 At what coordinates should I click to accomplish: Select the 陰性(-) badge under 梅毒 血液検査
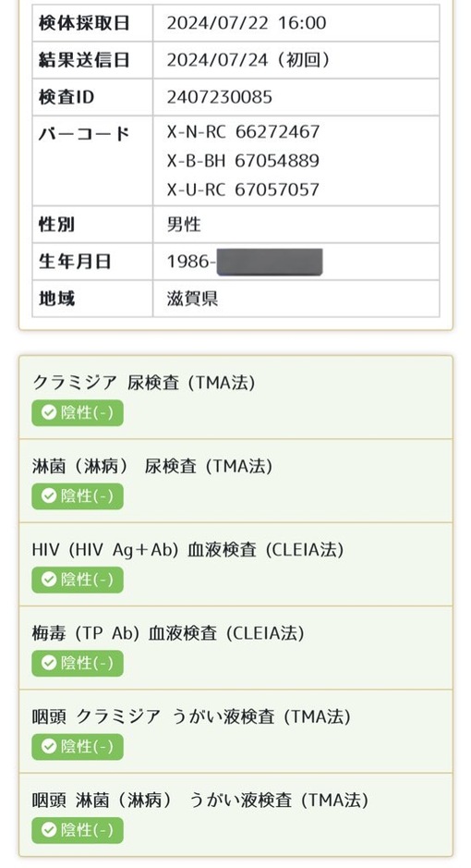click(78, 663)
